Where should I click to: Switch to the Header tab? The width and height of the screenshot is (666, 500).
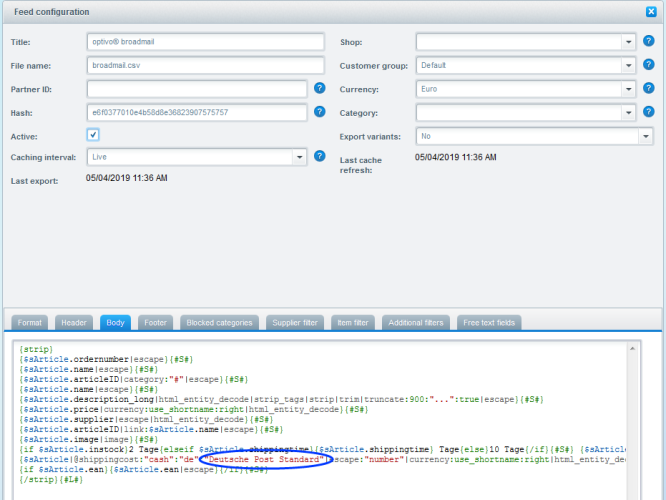(74, 323)
